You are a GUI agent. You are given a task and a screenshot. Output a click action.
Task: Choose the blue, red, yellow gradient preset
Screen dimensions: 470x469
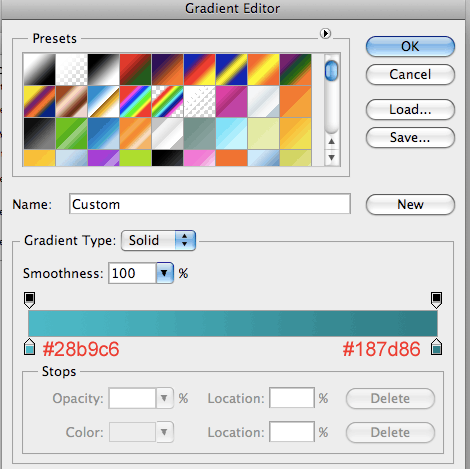pyautogui.click(x=199, y=69)
